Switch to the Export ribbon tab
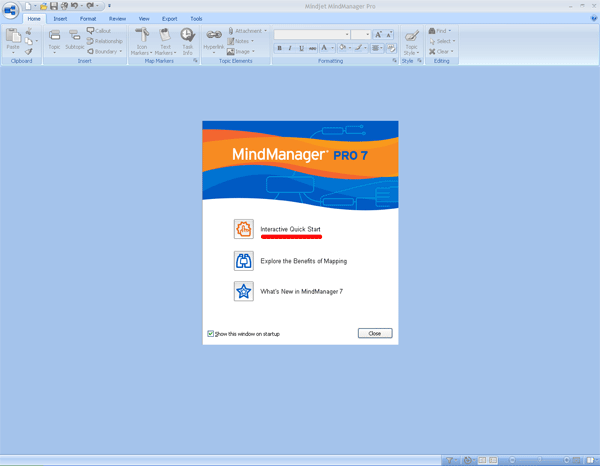Screen dimensions: 600x466 pos(170,18)
